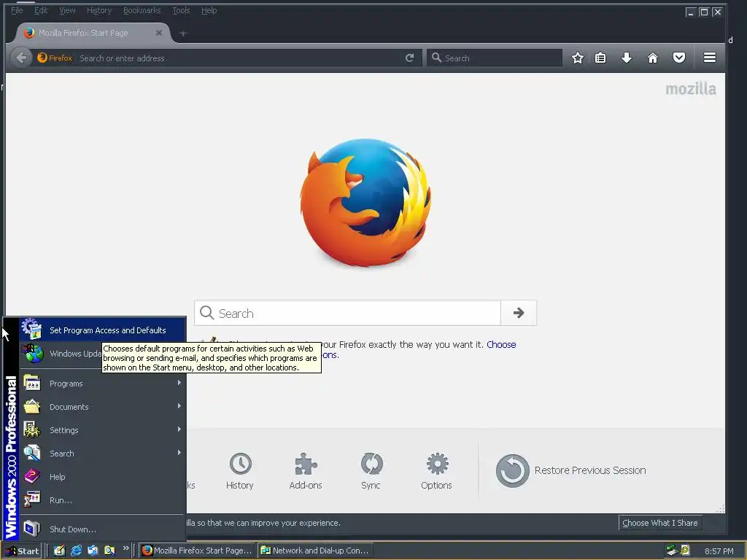Image resolution: width=747 pixels, height=560 pixels.
Task: Open the Edit menu
Action: (41, 10)
